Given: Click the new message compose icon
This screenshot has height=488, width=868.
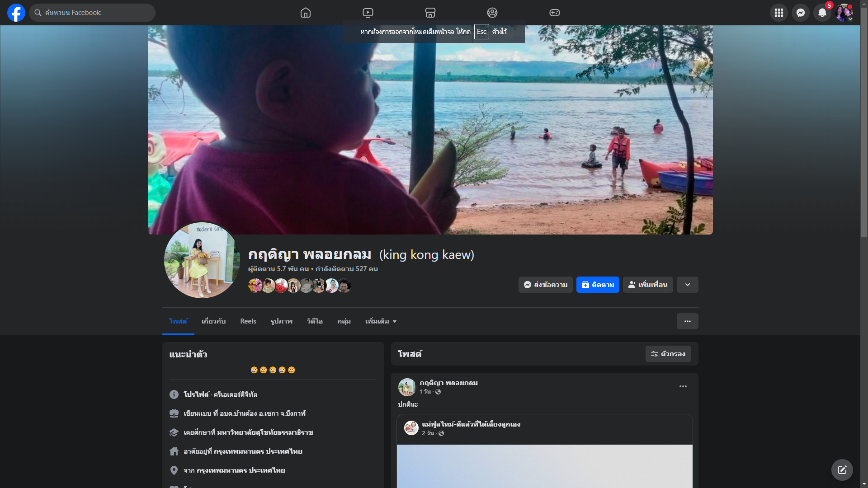Looking at the screenshot, I should click(842, 470).
